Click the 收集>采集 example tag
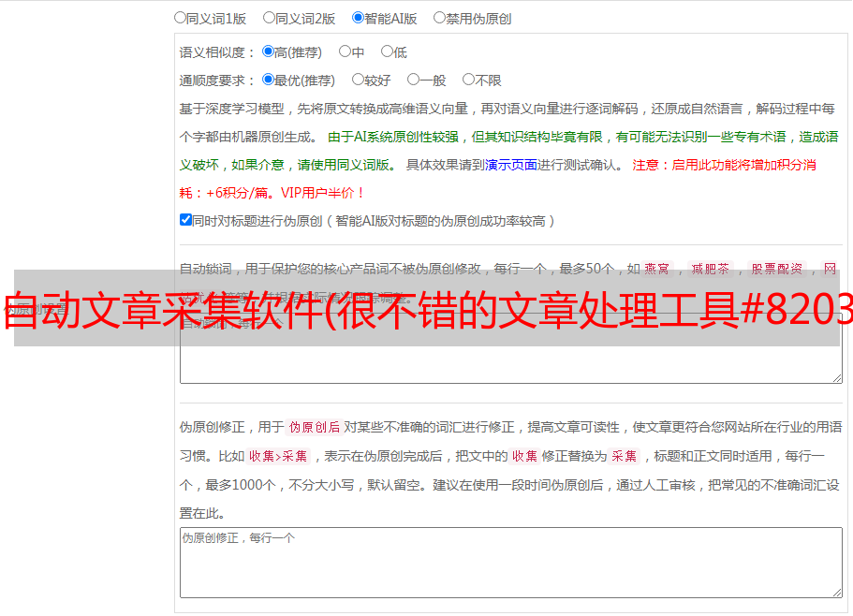The image size is (853, 616). (x=278, y=456)
